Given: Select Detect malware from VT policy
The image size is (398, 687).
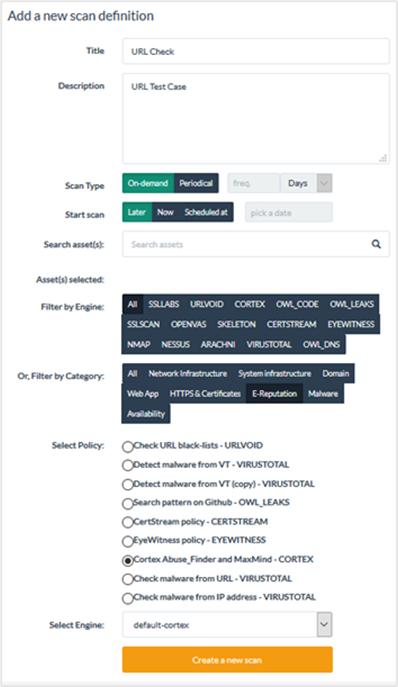Looking at the screenshot, I should point(127,465).
